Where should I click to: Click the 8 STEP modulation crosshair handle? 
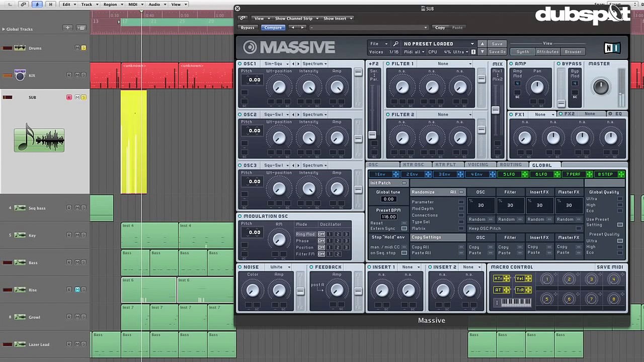tap(621, 174)
